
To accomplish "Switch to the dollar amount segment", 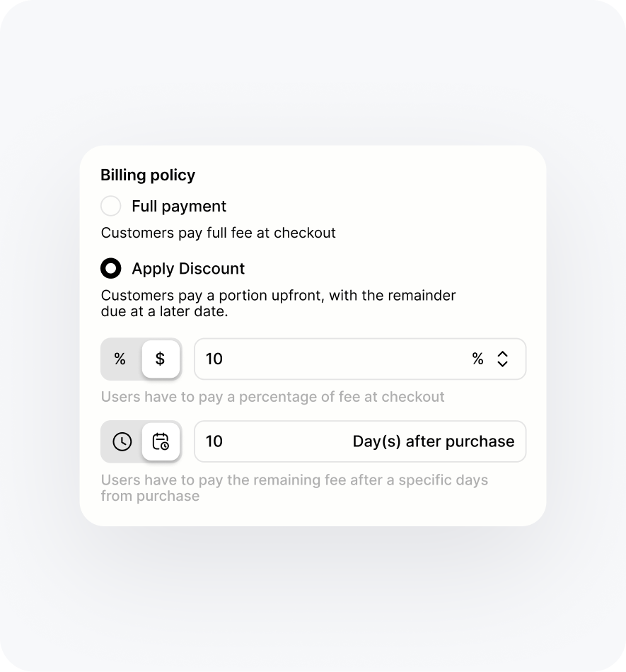I will pos(161,359).
